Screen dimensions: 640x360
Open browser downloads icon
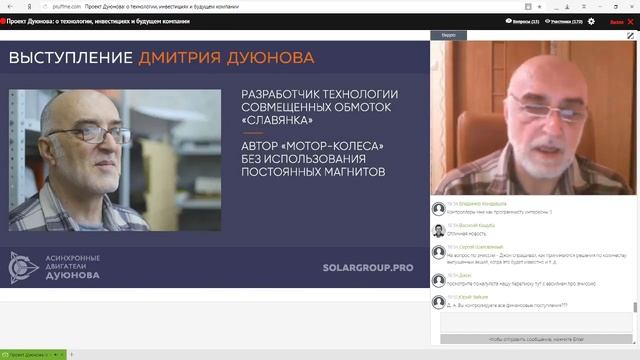coord(567,7)
